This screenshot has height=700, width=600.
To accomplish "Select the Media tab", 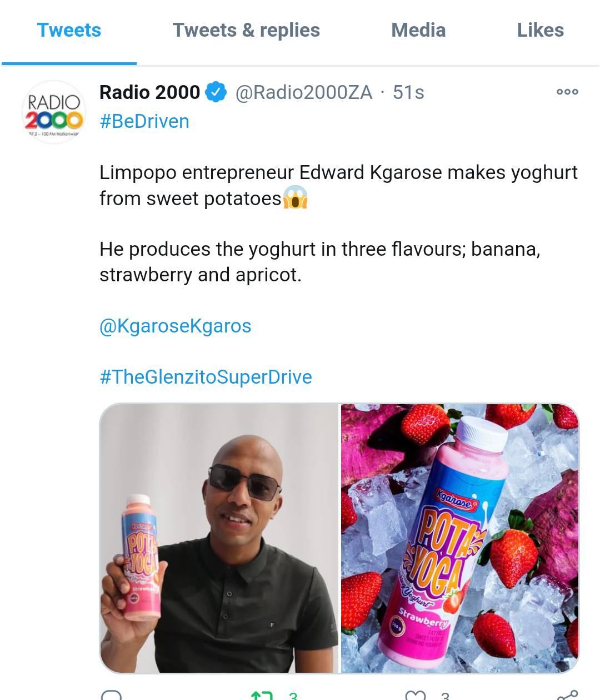I will 418,30.
